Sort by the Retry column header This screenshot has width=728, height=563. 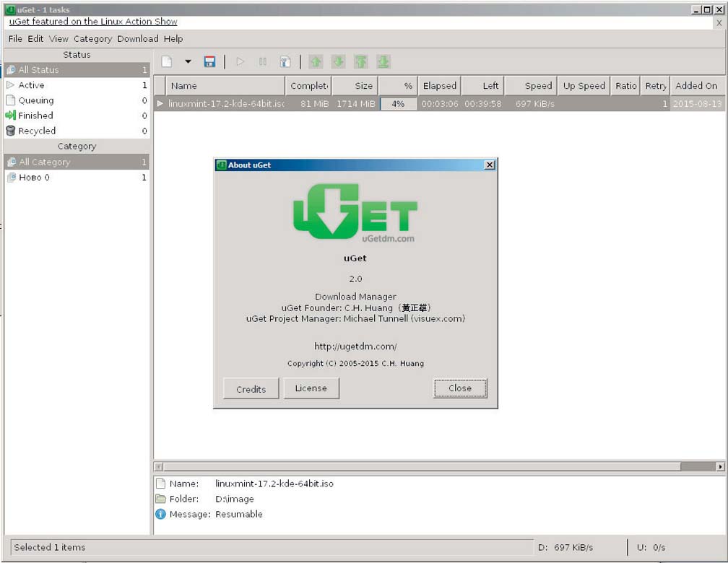point(656,86)
